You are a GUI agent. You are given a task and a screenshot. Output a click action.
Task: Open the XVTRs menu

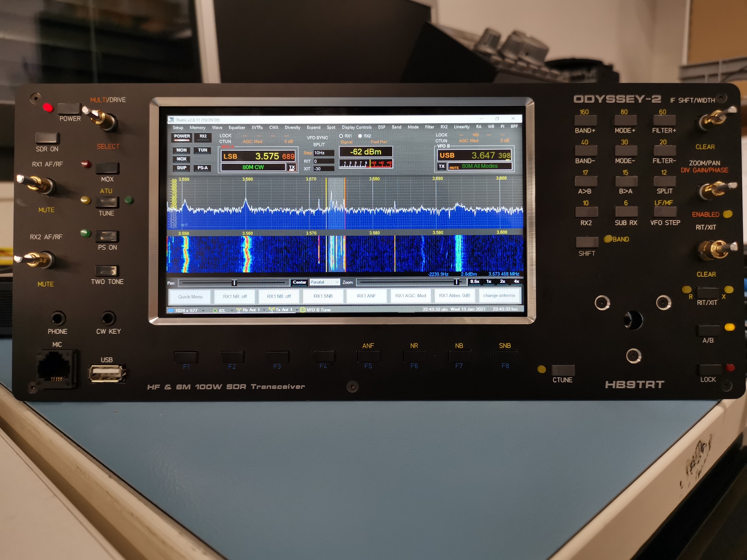[x=257, y=128]
